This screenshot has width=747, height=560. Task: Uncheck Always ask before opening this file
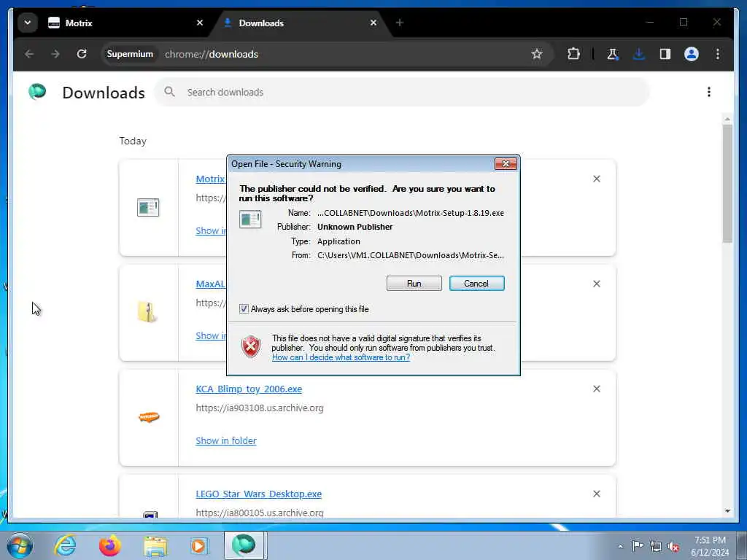click(x=244, y=309)
